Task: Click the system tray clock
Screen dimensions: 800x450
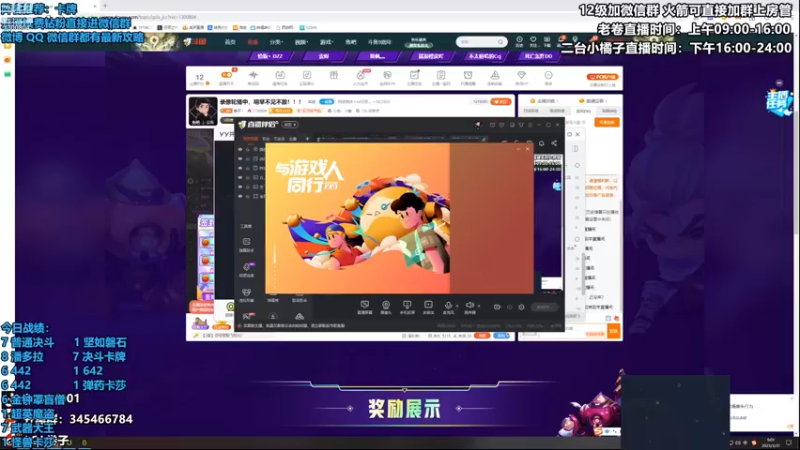Action: 770,442
